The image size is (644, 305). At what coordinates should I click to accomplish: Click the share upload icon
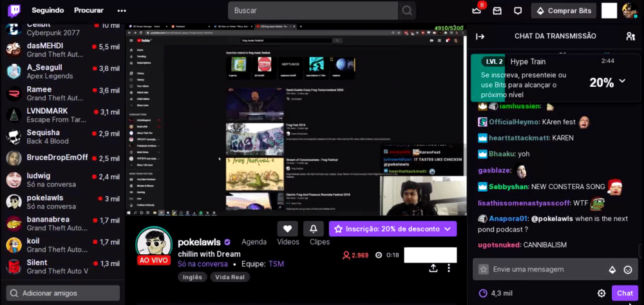tap(433, 268)
